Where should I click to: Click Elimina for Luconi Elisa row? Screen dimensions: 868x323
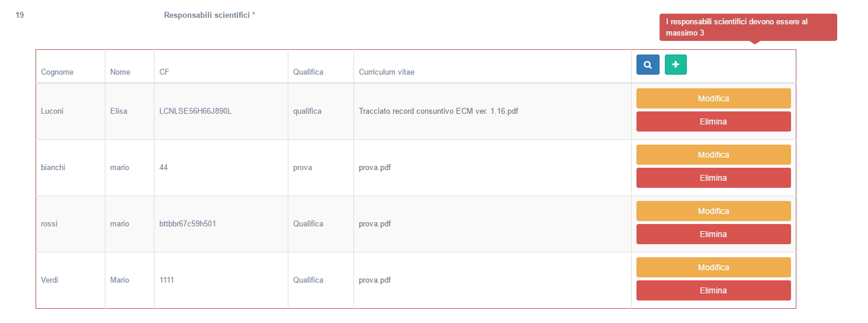[x=713, y=121]
